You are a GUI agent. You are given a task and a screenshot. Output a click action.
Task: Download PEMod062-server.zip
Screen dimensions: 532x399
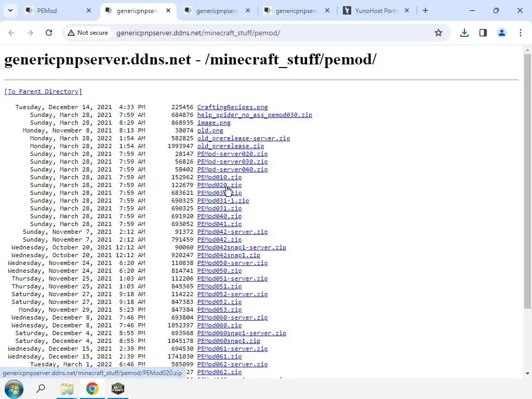232,365
